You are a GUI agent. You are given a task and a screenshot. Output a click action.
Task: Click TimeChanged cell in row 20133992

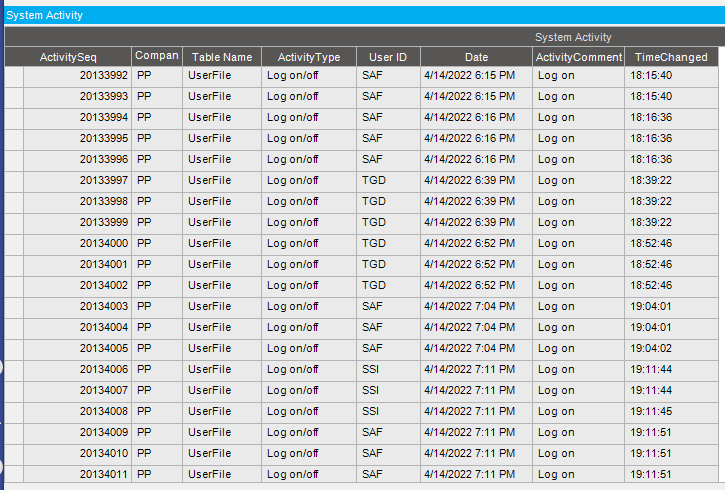671,76
